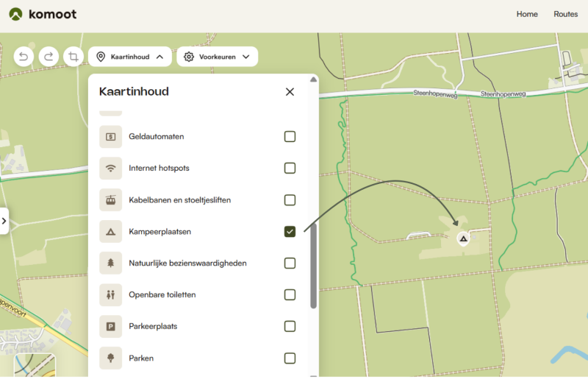
Task: Open the Routes menu item
Action: (x=565, y=14)
